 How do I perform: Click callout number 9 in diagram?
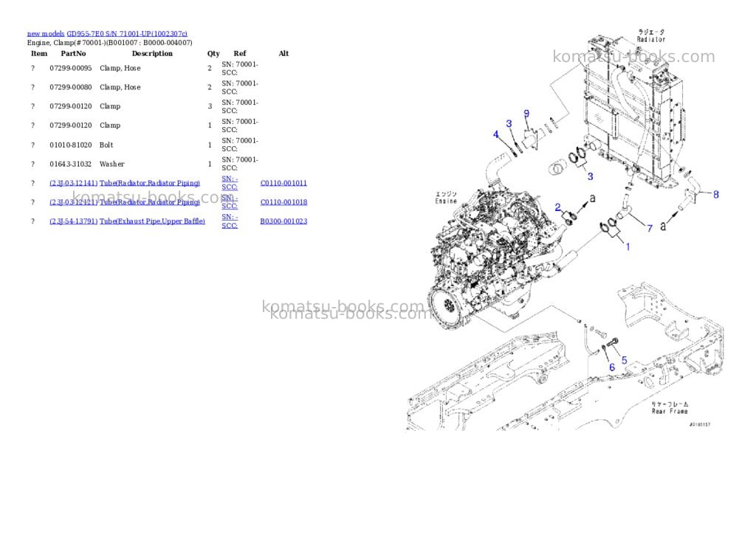[x=526, y=113]
